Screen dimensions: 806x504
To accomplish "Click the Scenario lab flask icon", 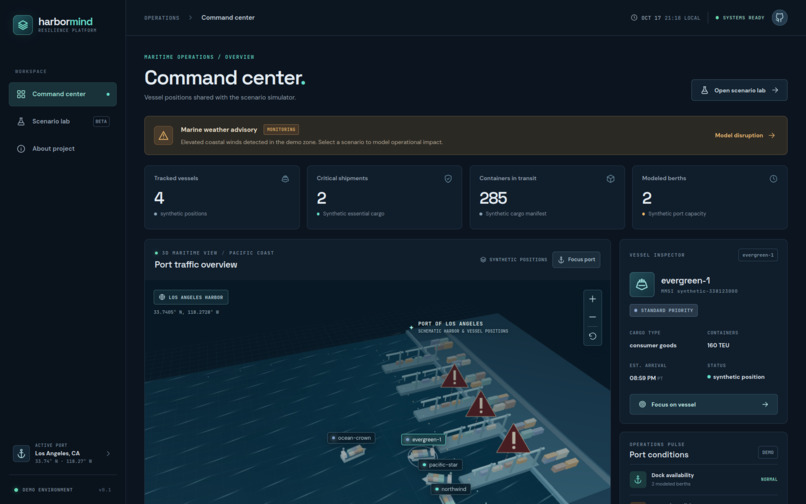I will (x=21, y=121).
